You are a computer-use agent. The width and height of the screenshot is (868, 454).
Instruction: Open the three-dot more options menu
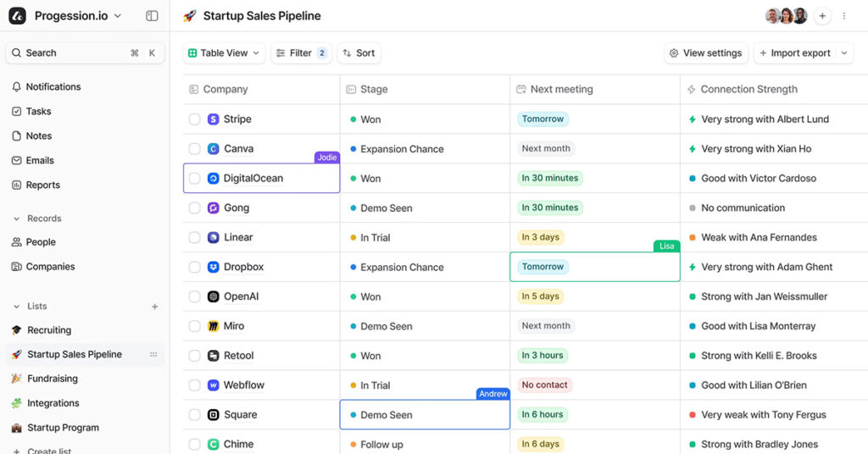(844, 16)
